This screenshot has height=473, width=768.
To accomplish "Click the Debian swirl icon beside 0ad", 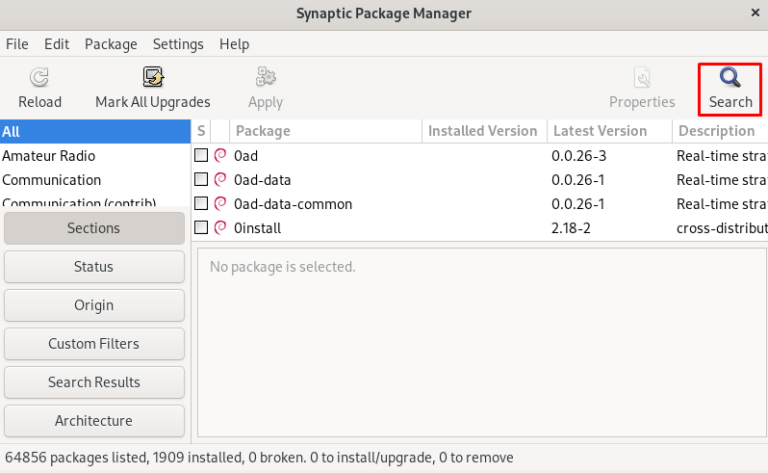I will (221, 156).
